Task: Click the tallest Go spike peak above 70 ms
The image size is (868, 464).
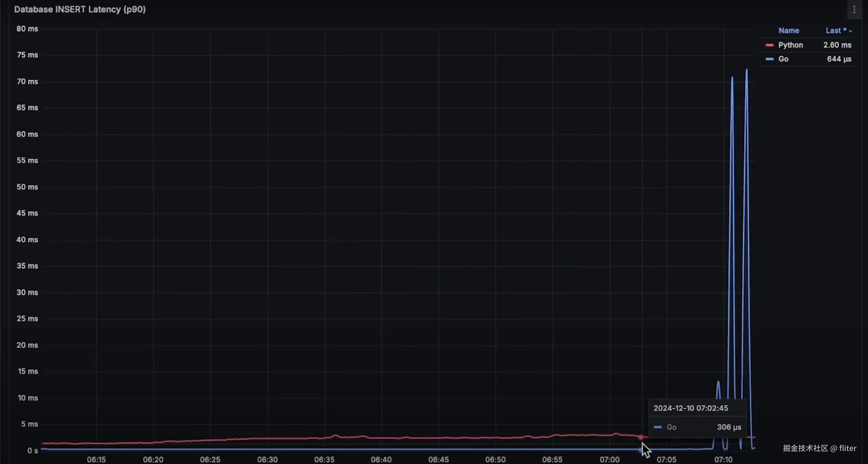Action: click(x=747, y=70)
